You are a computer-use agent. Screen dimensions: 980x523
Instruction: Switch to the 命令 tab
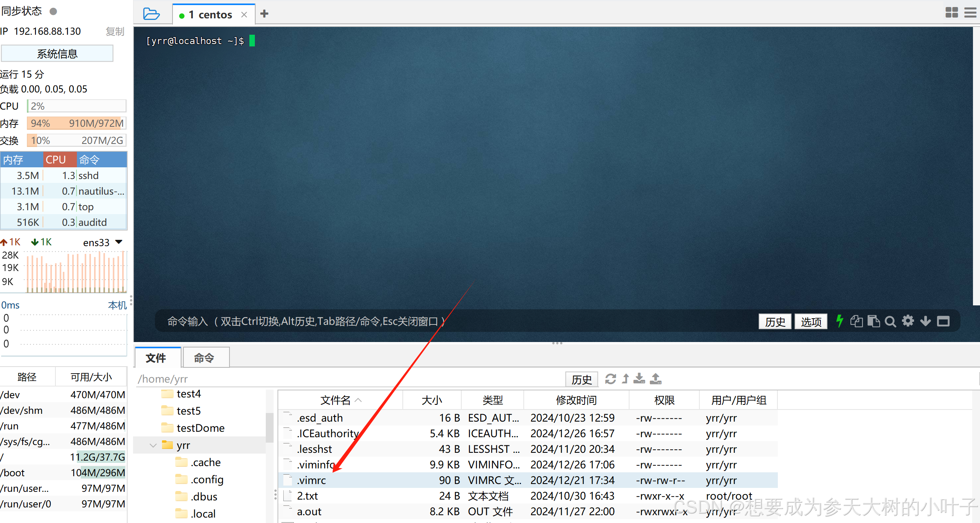205,358
